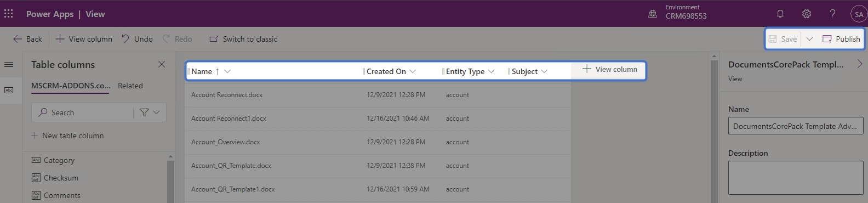Open the Name column header menu
The image size is (868, 203).
[227, 71]
